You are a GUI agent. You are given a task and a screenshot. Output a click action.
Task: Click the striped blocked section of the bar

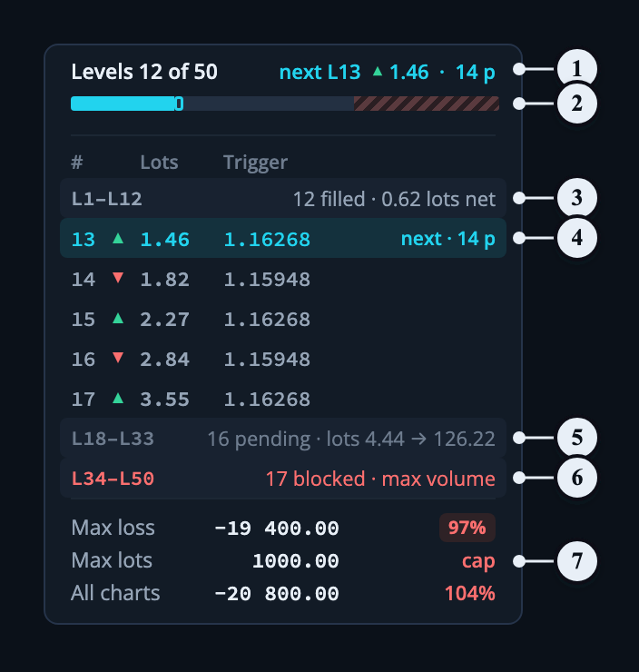427,104
